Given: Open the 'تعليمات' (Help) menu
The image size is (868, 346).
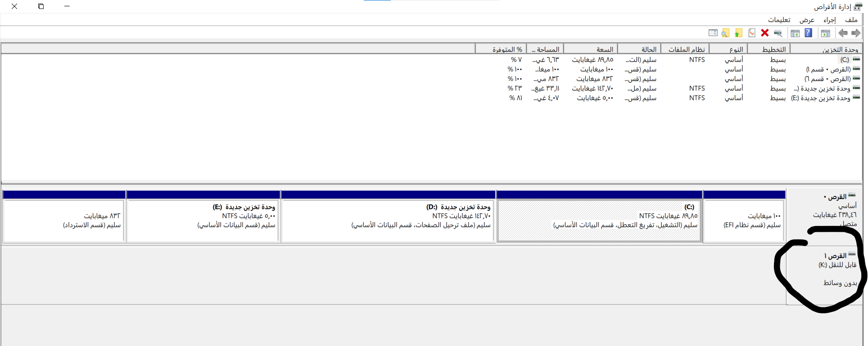Looking at the screenshot, I should tap(779, 20).
